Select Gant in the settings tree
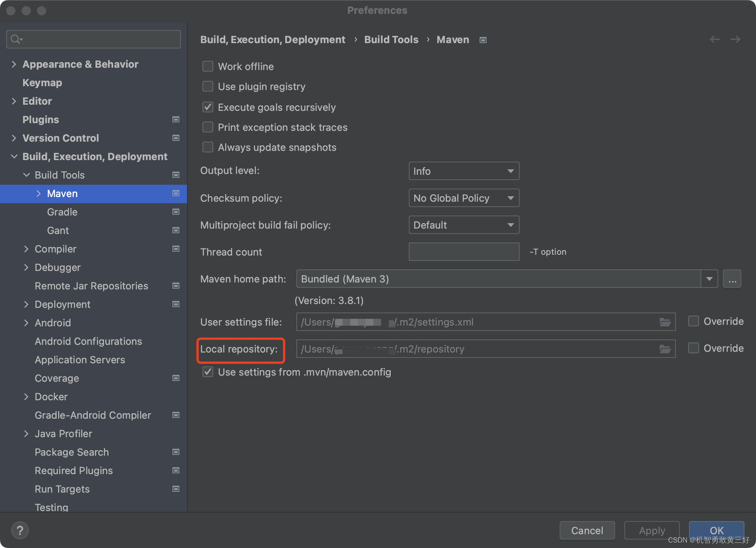 (58, 230)
